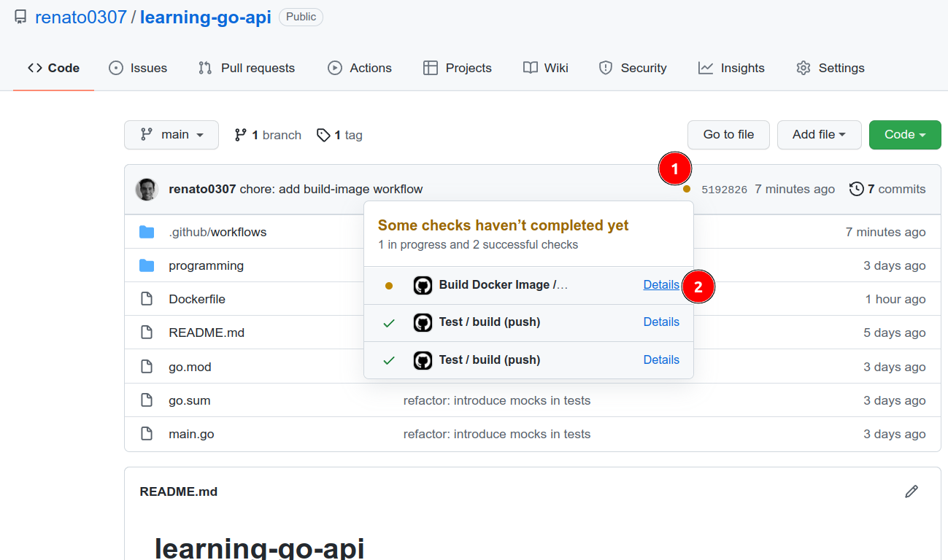Click renato0307's avatar in the commit bar

pos(147,190)
